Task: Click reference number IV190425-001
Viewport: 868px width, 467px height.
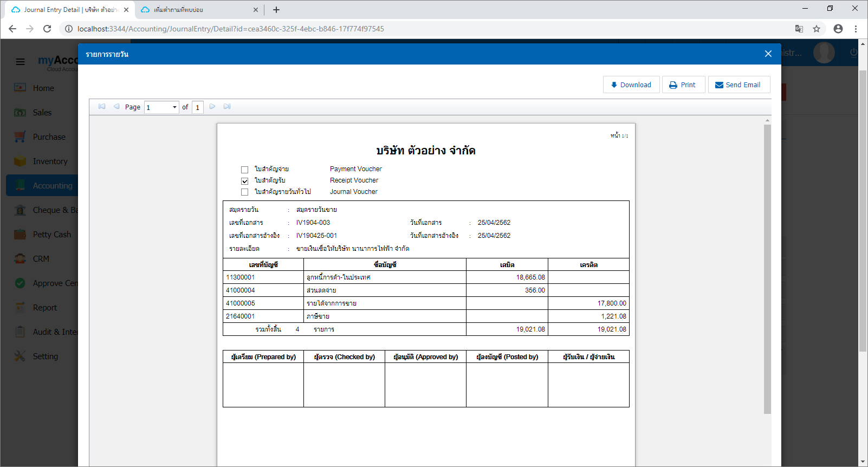Action: (x=316, y=236)
